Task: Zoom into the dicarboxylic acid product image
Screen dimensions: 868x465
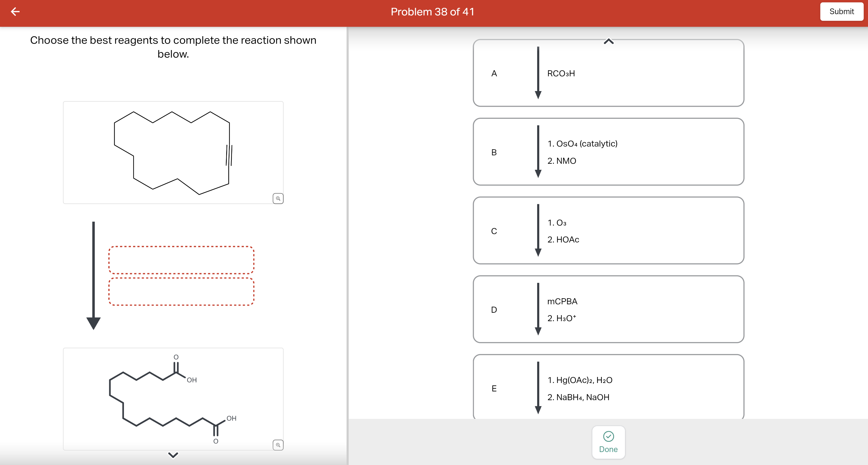Action: point(278,445)
